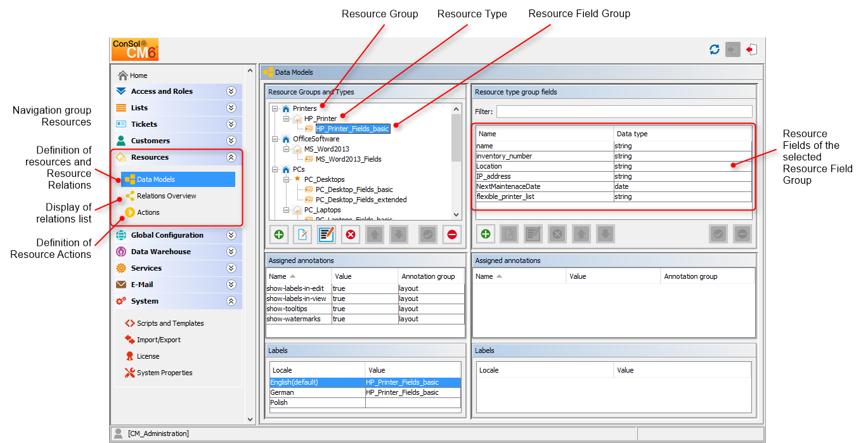Select the show-watermarks annotation row
Image resolution: width=868 pixels, height=443 pixels.
point(365,319)
